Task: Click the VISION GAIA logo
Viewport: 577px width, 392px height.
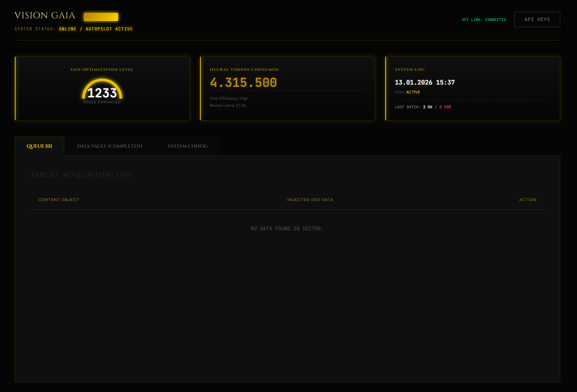Action: (x=44, y=15)
